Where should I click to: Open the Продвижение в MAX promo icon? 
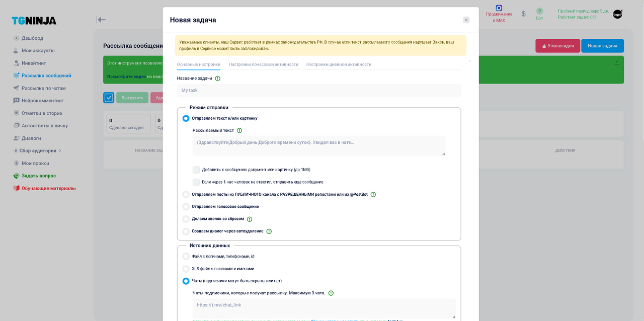point(499,8)
